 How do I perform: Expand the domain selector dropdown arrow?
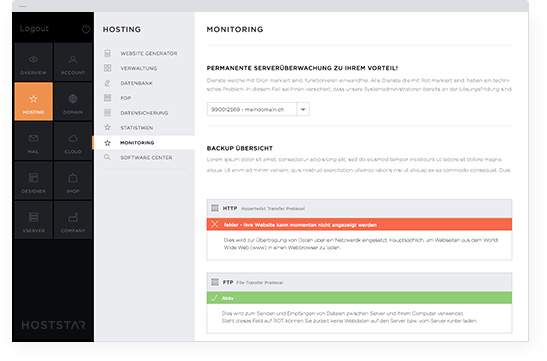pos(303,109)
